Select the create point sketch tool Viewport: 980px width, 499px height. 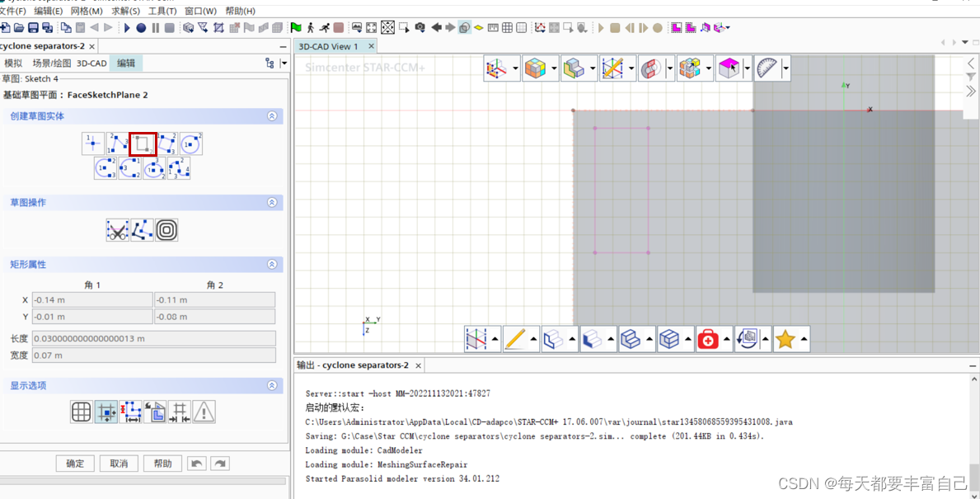click(x=93, y=144)
